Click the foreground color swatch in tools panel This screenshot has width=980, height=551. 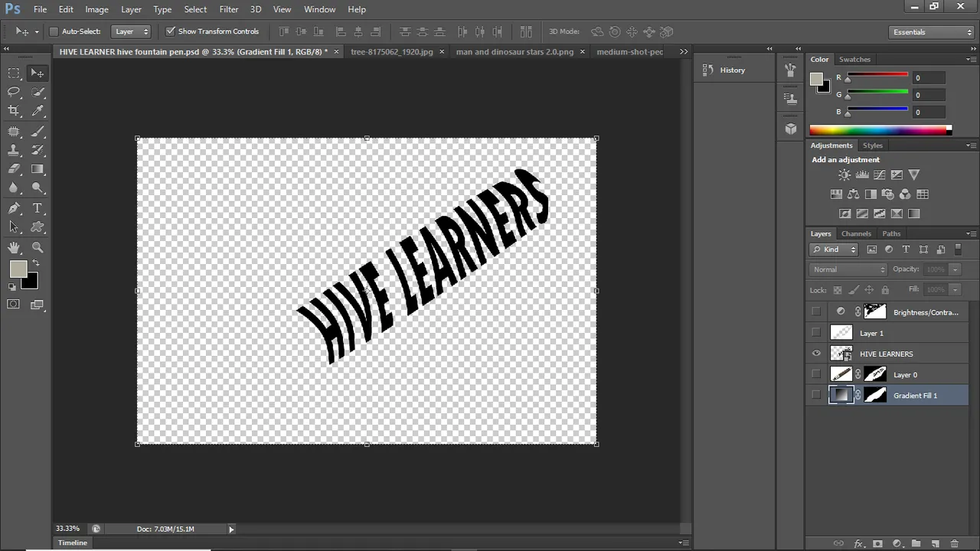tap(18, 269)
